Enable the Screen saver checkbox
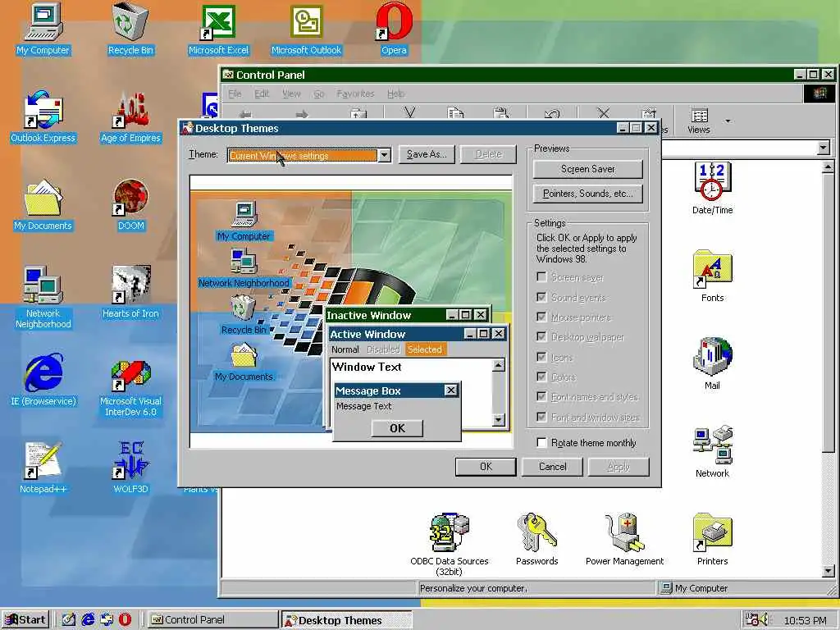Viewport: 840px width, 630px height. 541,277
